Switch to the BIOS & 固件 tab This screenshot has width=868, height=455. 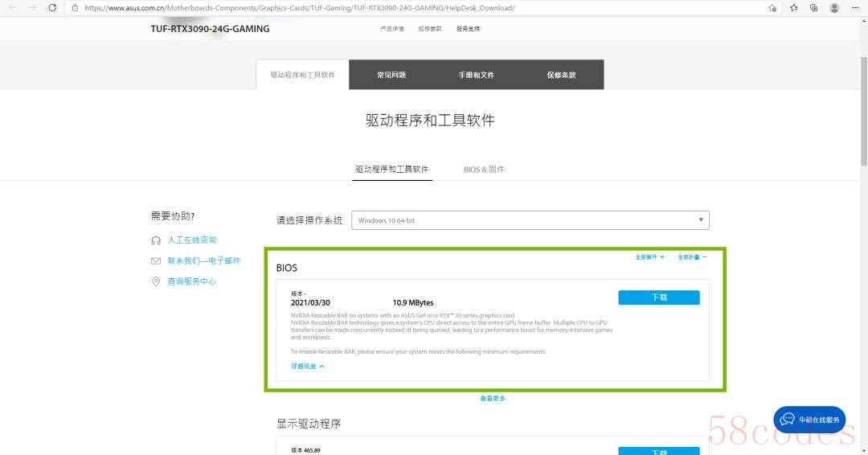coord(484,170)
